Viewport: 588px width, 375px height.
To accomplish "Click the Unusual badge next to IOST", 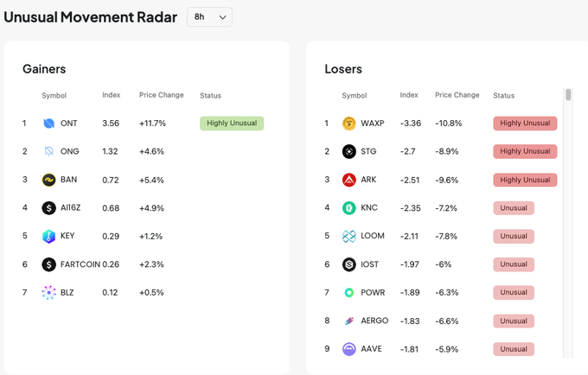I will 514,264.
